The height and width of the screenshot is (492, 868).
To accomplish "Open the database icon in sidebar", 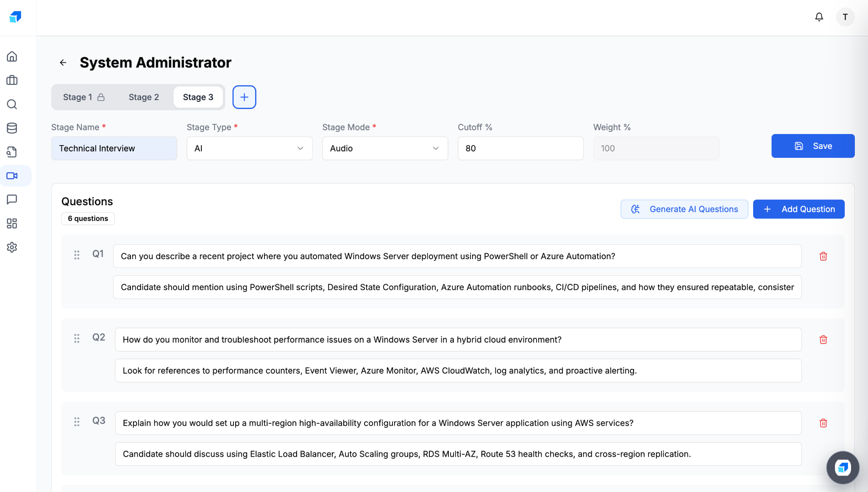I will tap(12, 128).
